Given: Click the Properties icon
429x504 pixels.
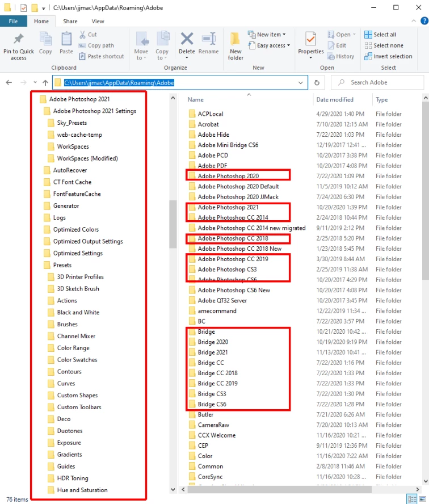Looking at the screenshot, I should point(310,39).
